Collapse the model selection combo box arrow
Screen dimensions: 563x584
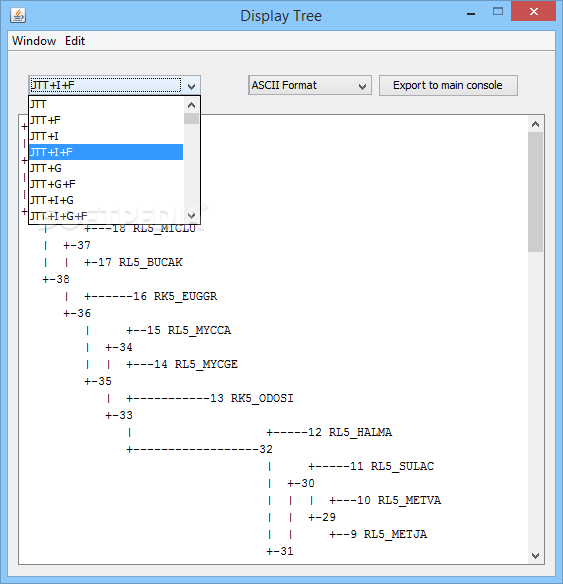point(191,86)
